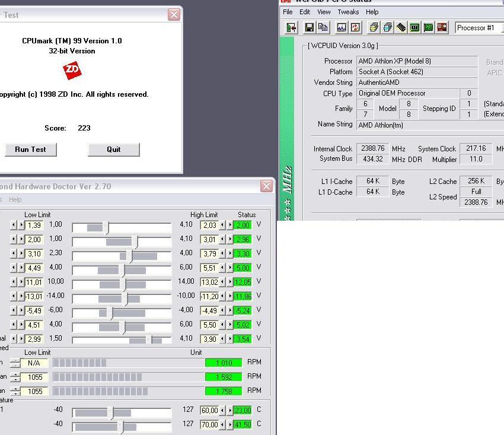The image size is (504, 435).
Task: Click the Quit button in CPUmark
Action: point(113,150)
